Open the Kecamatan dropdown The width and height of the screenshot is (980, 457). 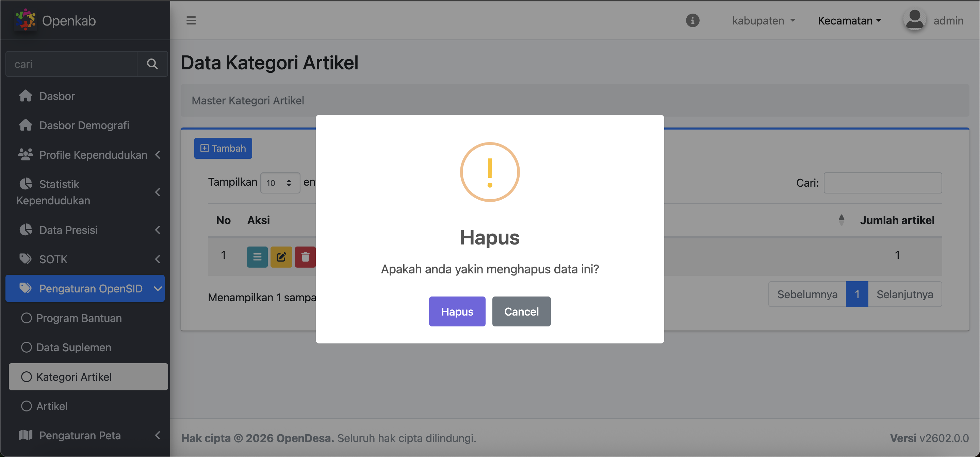point(849,20)
